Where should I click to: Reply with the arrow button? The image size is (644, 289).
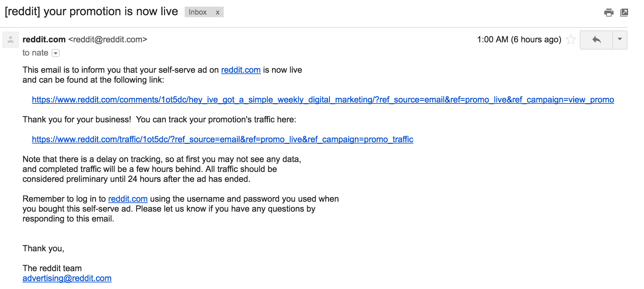596,40
